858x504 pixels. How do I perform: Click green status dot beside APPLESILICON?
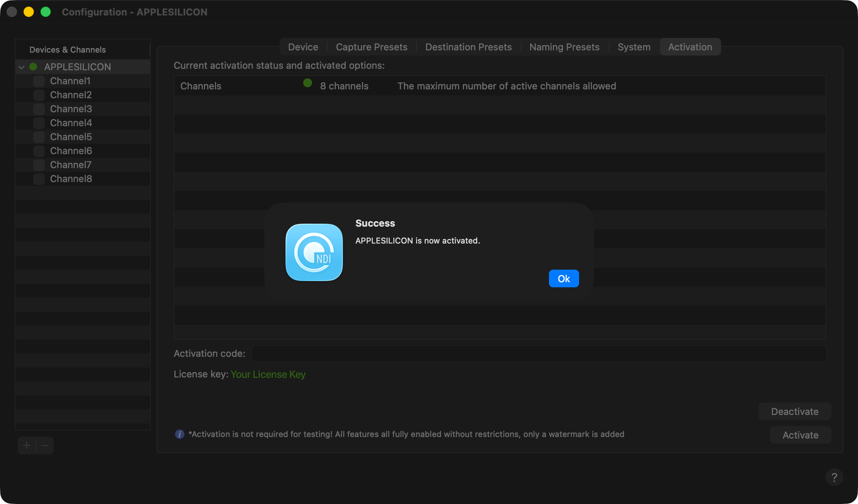tap(33, 67)
